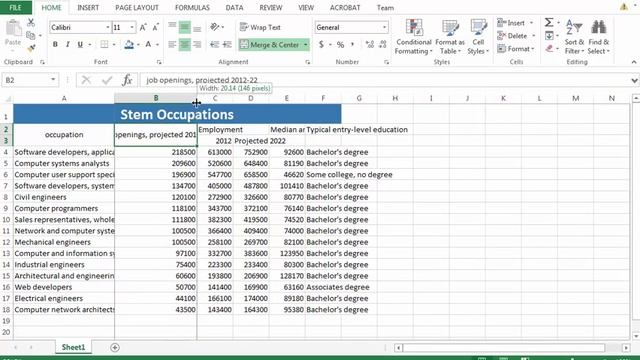Viewport: 640px width, 360px height.
Task: Open Cell Styles gallery
Action: (x=478, y=37)
